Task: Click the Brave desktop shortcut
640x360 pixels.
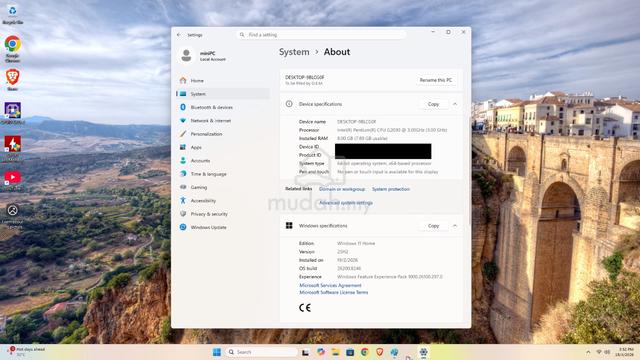Action: [13, 80]
